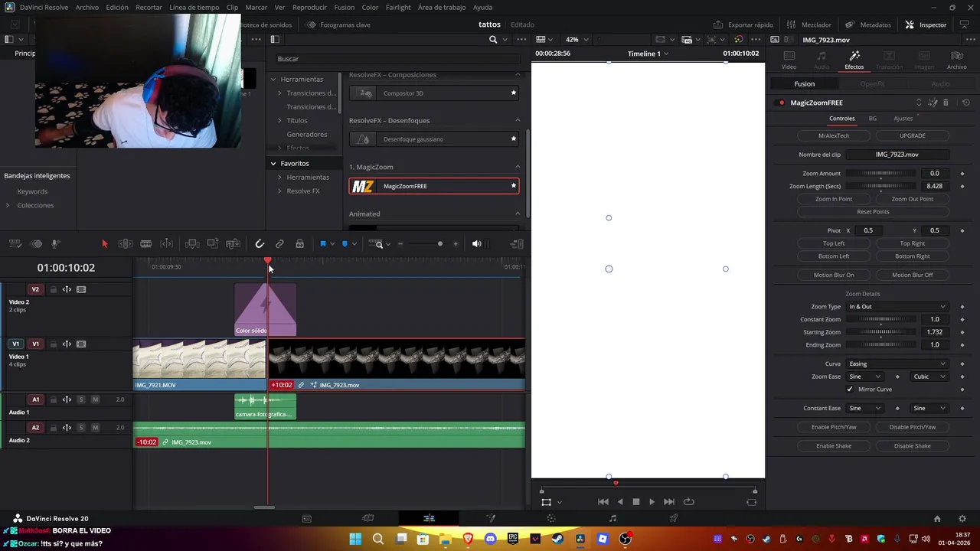Switch to the Video inspector tab
Image resolution: width=980 pixels, height=551 pixels.
(x=789, y=60)
